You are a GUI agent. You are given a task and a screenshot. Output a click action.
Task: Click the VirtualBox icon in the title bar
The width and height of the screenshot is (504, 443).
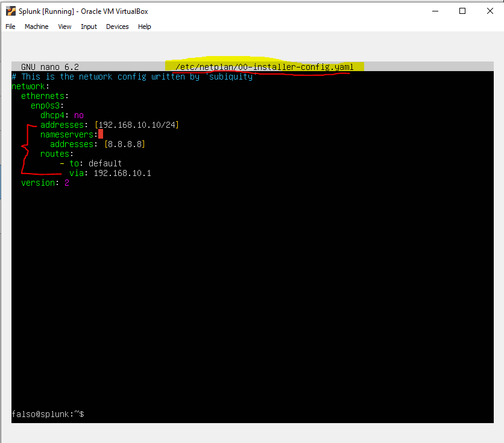(11, 11)
